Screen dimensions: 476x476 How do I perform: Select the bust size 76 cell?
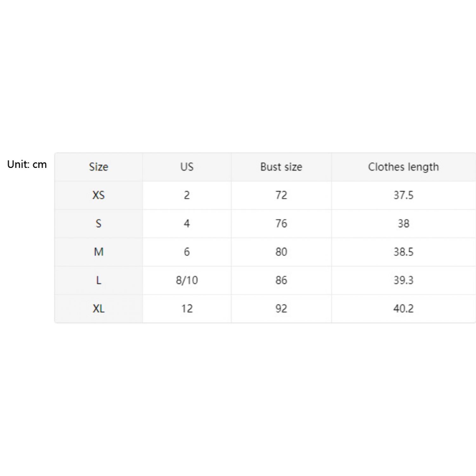tap(281, 223)
